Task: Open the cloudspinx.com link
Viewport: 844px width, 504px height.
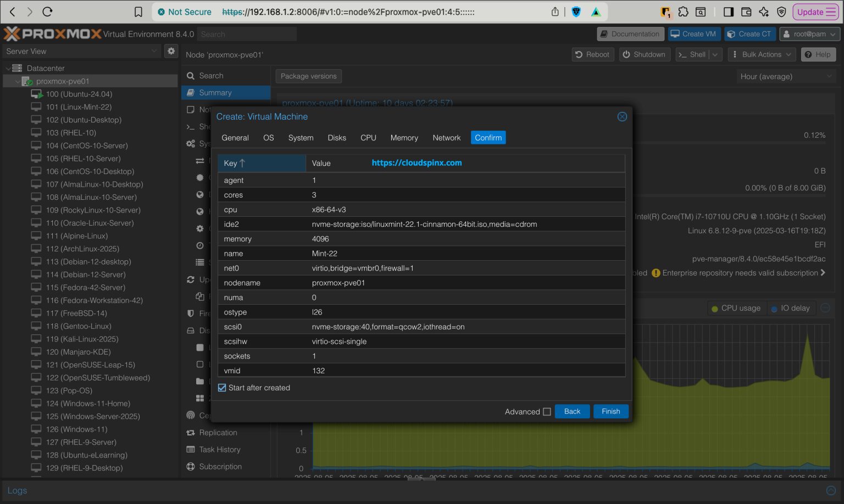Action: (x=417, y=163)
